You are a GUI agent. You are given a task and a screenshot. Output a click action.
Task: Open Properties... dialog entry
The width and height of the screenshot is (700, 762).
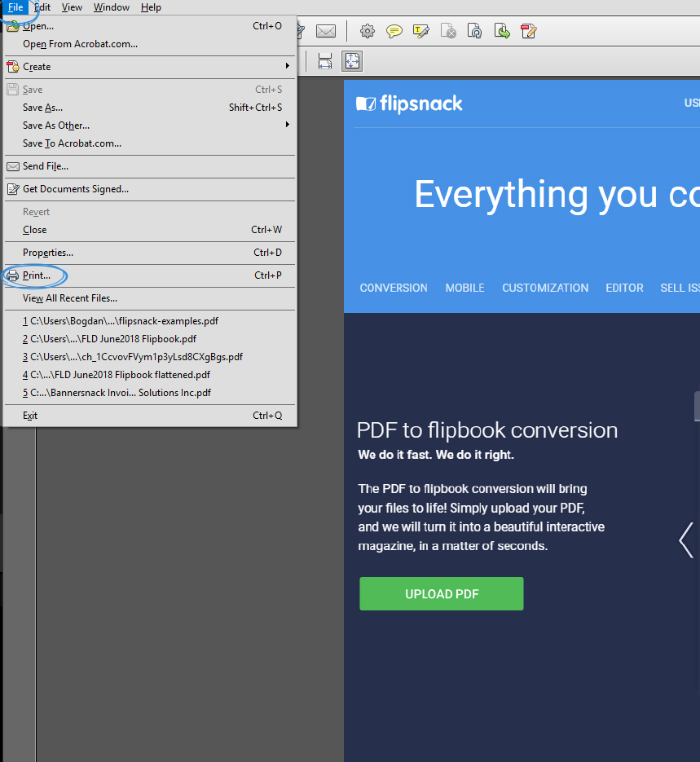(x=150, y=253)
